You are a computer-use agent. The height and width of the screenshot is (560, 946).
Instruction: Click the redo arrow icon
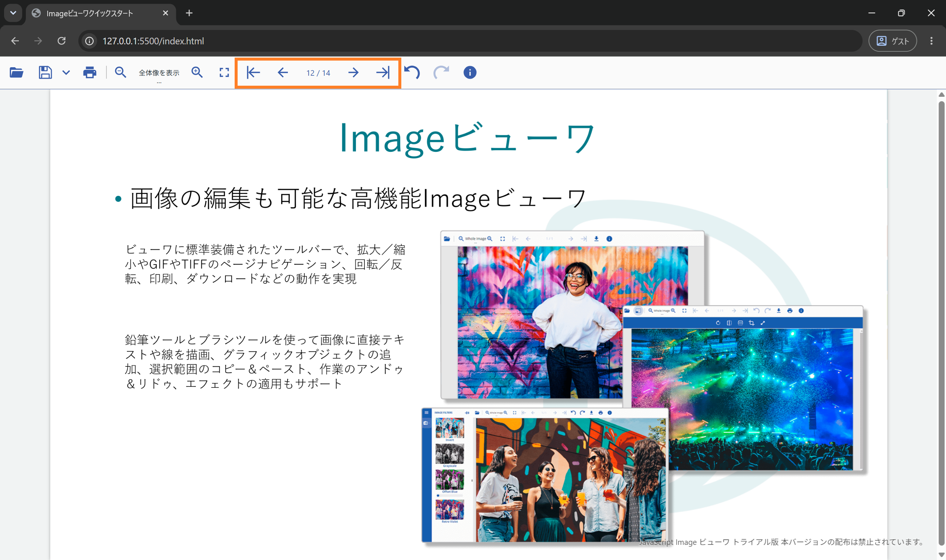pos(441,72)
